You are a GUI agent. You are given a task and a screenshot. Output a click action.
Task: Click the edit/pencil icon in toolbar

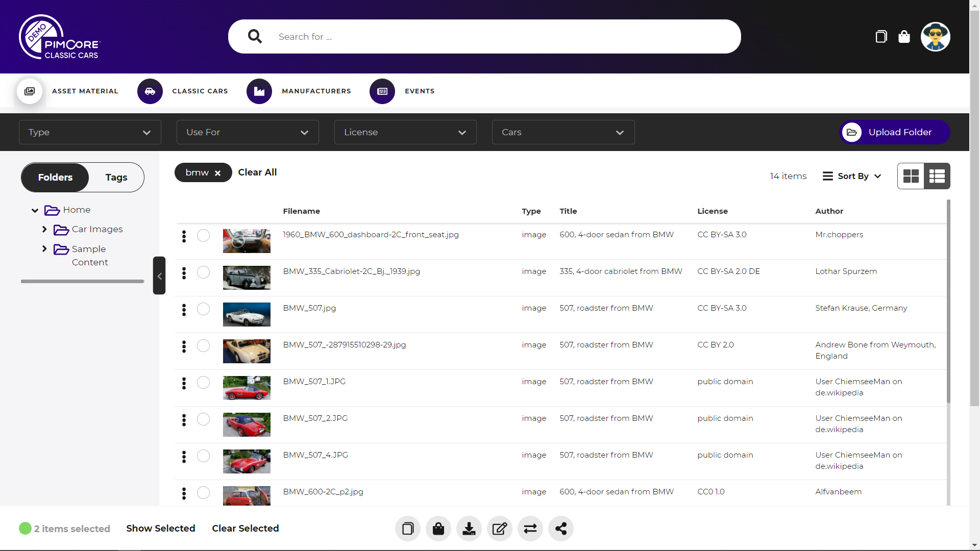tap(500, 528)
